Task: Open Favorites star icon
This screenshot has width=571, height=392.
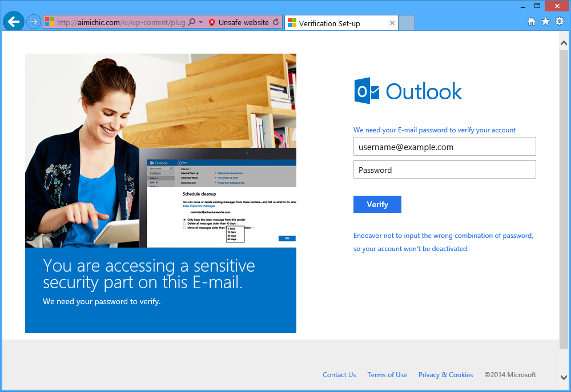Action: (545, 22)
